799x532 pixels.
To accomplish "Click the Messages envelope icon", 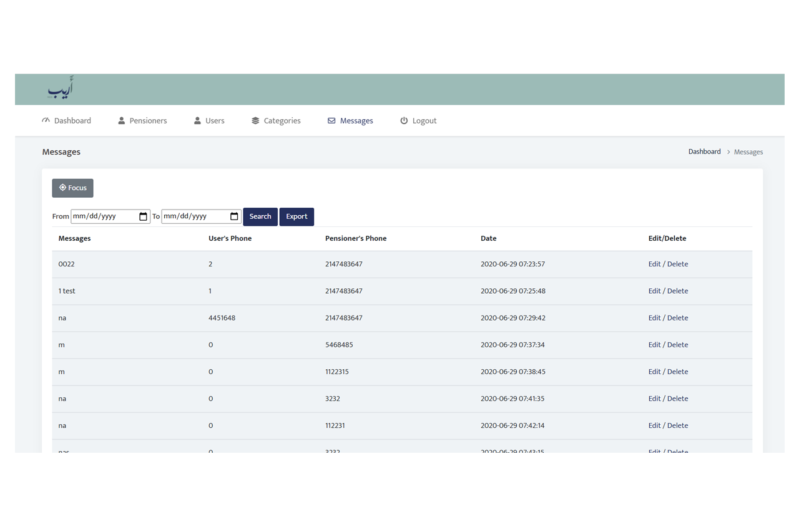I will click(x=331, y=121).
